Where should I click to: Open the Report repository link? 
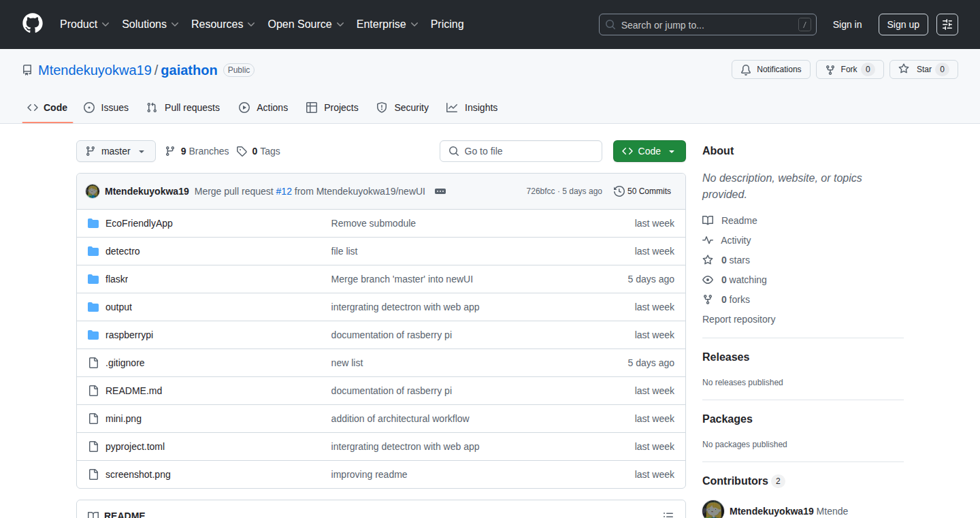[739, 319]
